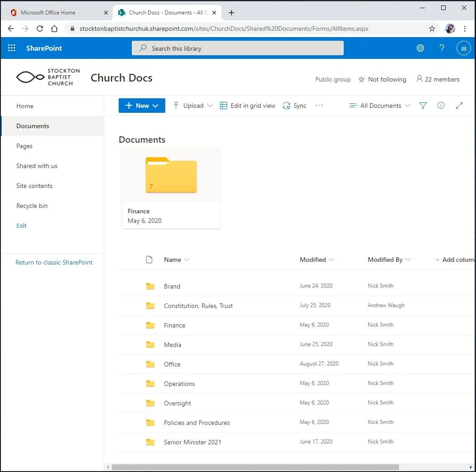476x472 pixels.
Task: Click the Search this library field
Action: 237,48
